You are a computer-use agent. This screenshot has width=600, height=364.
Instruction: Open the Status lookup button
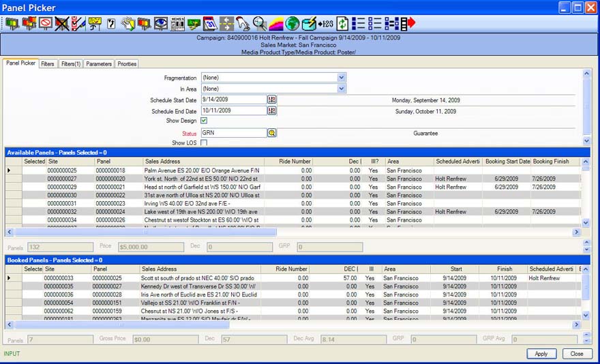click(271, 133)
